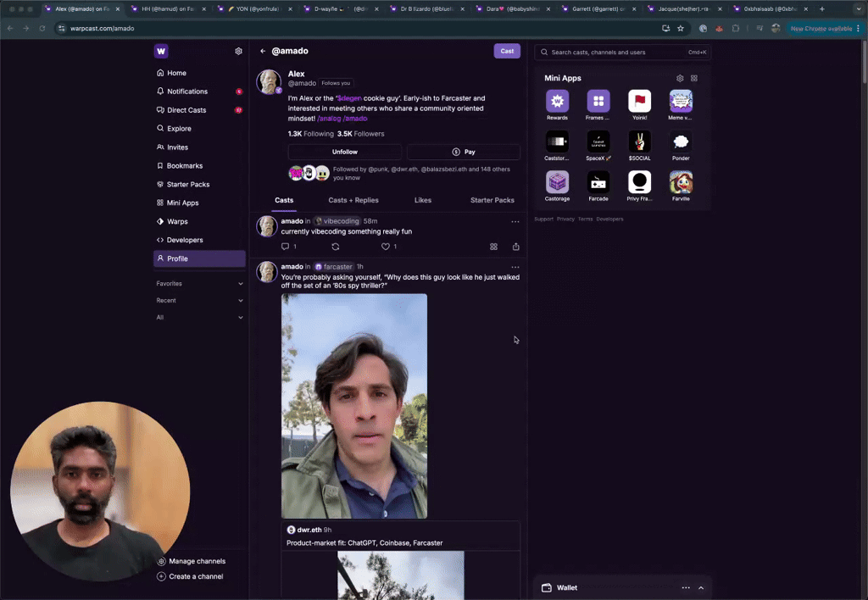Switch to the Casts tab
This screenshot has width=868, height=600.
(284, 200)
